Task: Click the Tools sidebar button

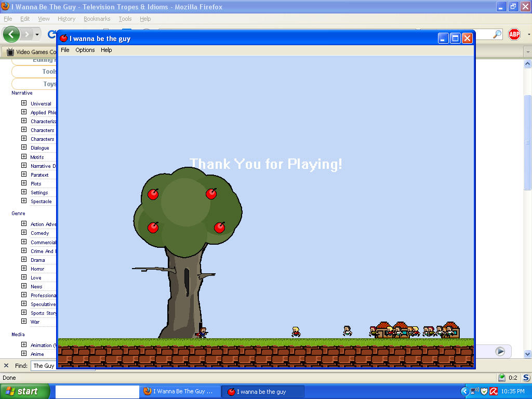Action: pyautogui.click(x=34, y=72)
